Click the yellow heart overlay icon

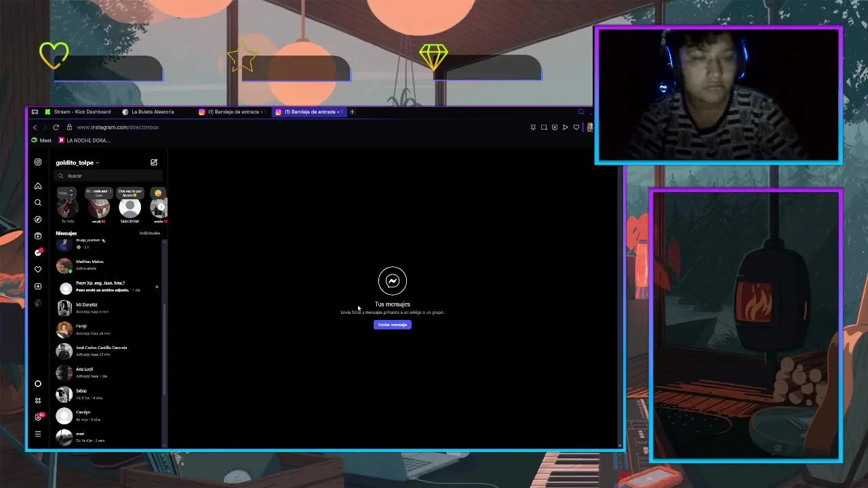coord(54,55)
